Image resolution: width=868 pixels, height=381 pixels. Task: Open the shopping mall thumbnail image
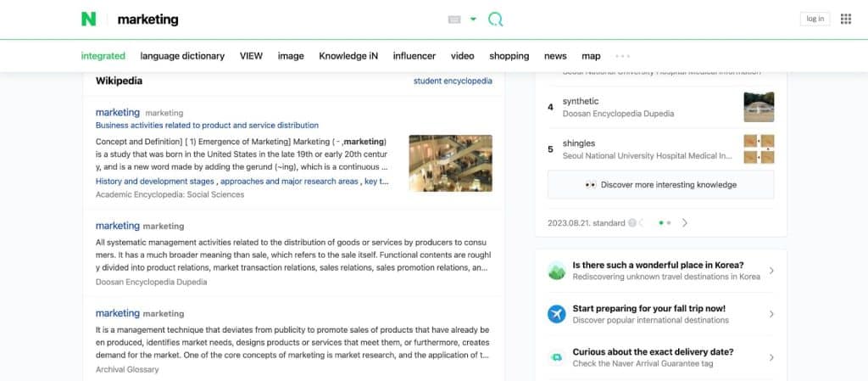450,163
